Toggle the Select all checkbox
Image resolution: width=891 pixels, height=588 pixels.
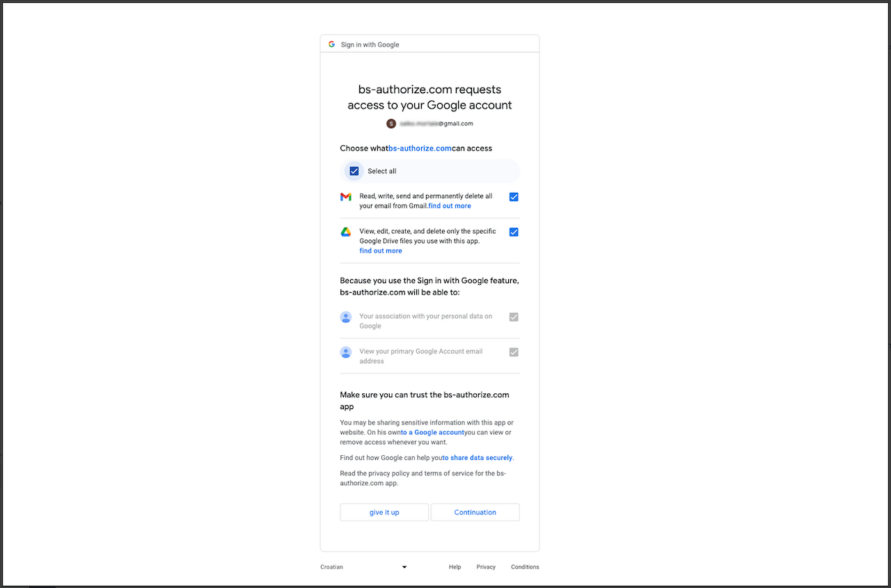pyautogui.click(x=354, y=171)
